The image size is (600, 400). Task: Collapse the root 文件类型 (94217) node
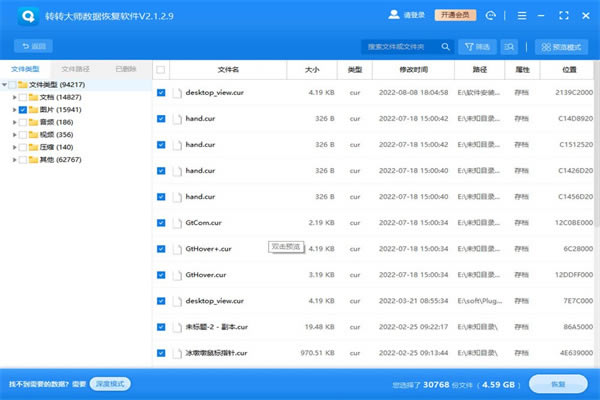coord(5,85)
